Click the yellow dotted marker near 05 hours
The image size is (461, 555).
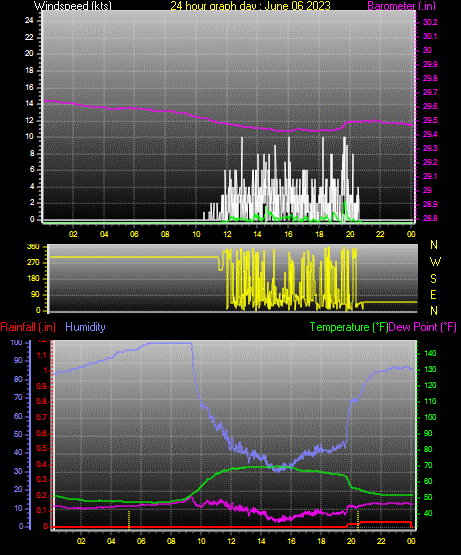pyautogui.click(x=129, y=520)
